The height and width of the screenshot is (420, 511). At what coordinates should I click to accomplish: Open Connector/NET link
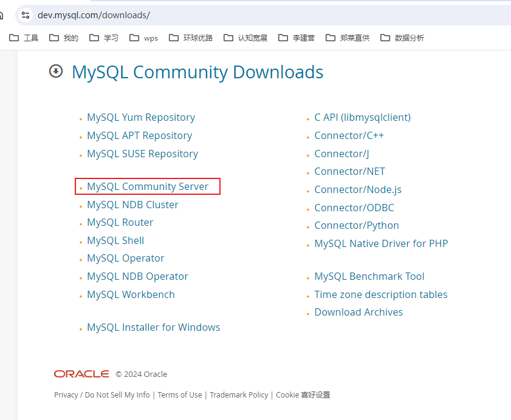350,171
